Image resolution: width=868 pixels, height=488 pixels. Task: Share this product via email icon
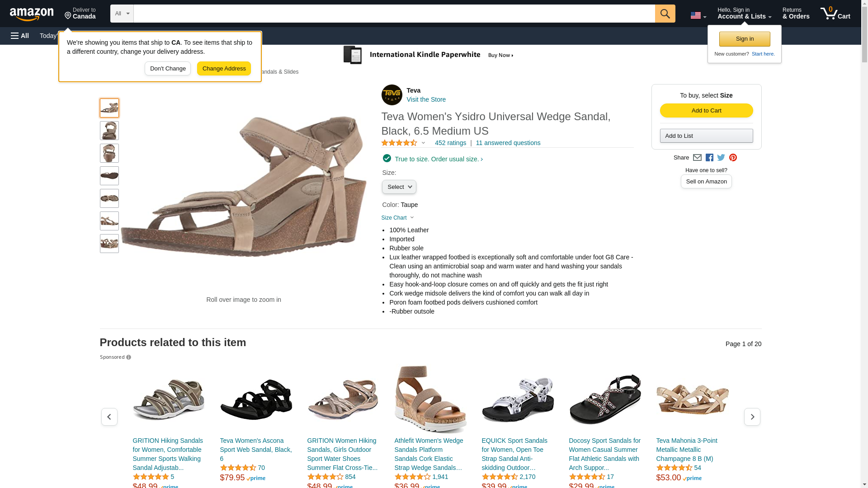(697, 158)
